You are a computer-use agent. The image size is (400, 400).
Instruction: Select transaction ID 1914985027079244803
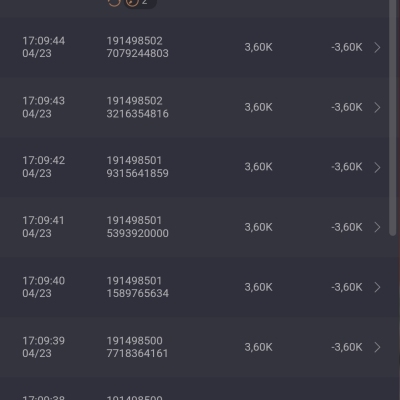[137, 47]
